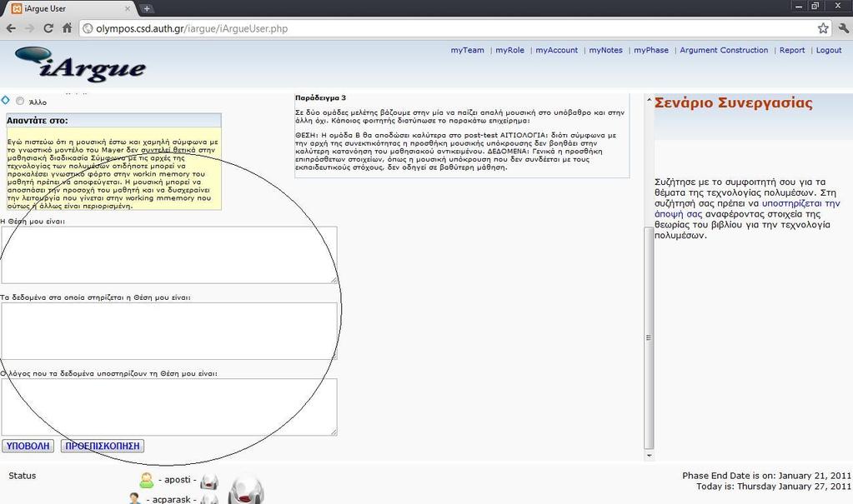
Task: Click the 'Παράδειγμα 3' heading
Action: pos(320,97)
